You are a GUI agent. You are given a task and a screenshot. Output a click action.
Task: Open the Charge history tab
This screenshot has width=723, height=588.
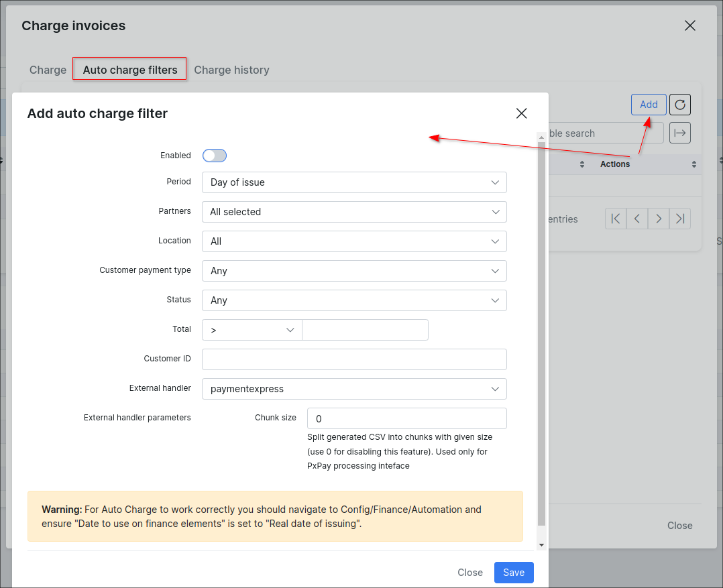(231, 70)
